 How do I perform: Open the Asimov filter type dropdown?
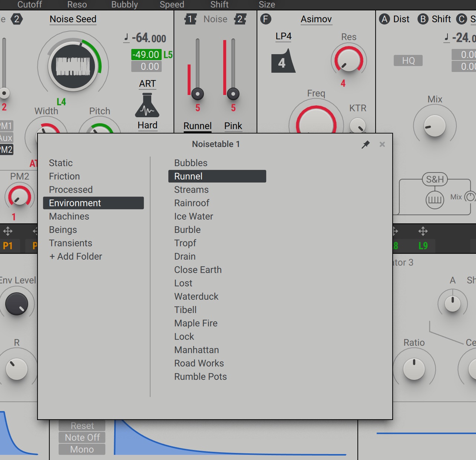pyautogui.click(x=316, y=19)
